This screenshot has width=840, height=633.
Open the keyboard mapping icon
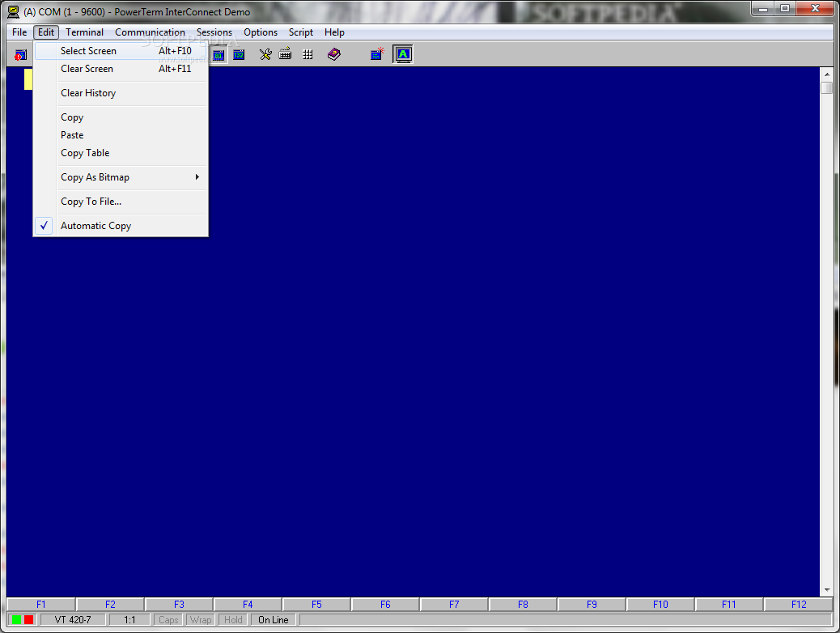(286, 53)
